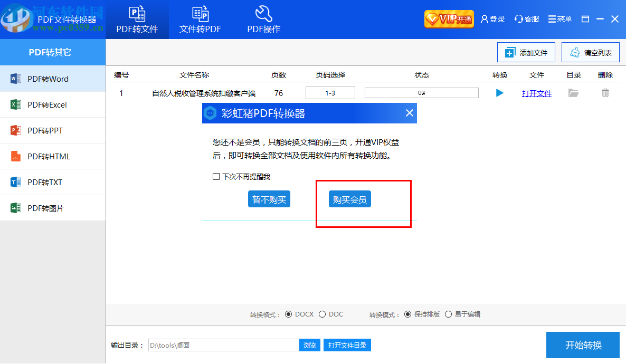Click the 文件名称 column header
This screenshot has width=626, height=364.
(194, 75)
